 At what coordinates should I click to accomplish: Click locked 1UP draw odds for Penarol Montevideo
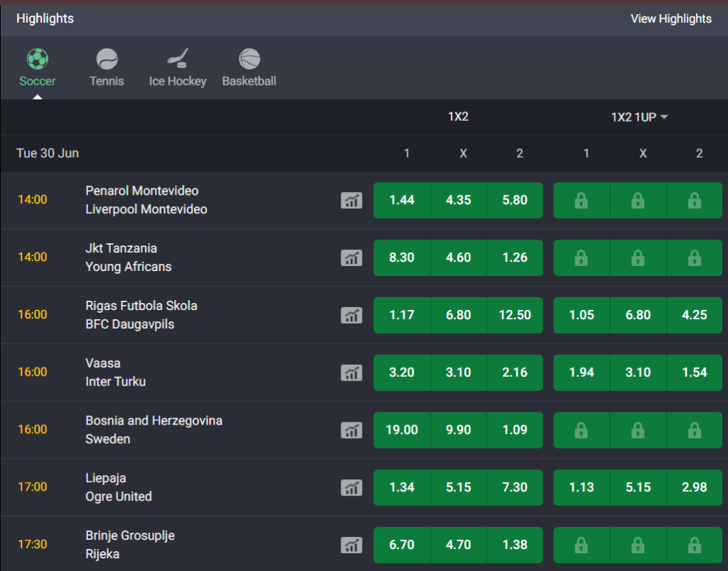pos(638,201)
